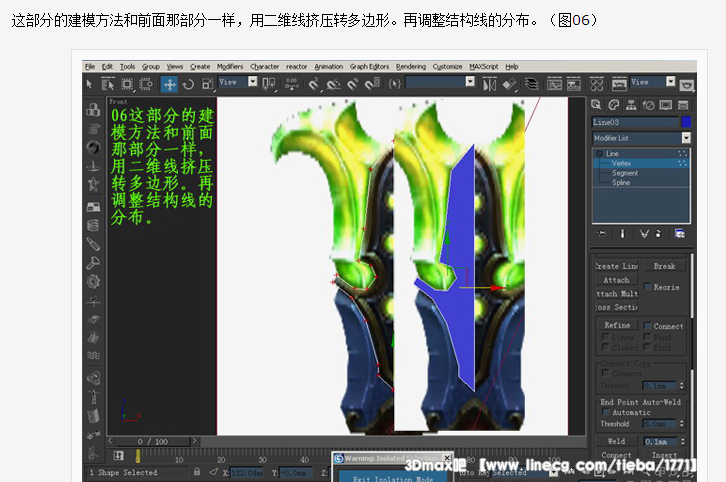Image resolution: width=726 pixels, height=482 pixels.
Task: Click the Mirror tool icon
Action: [489, 84]
